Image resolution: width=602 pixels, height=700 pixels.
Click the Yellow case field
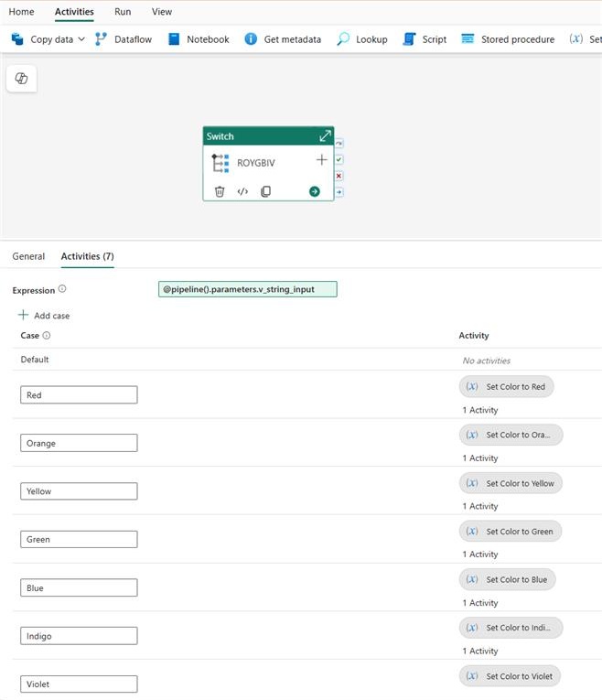(x=79, y=491)
